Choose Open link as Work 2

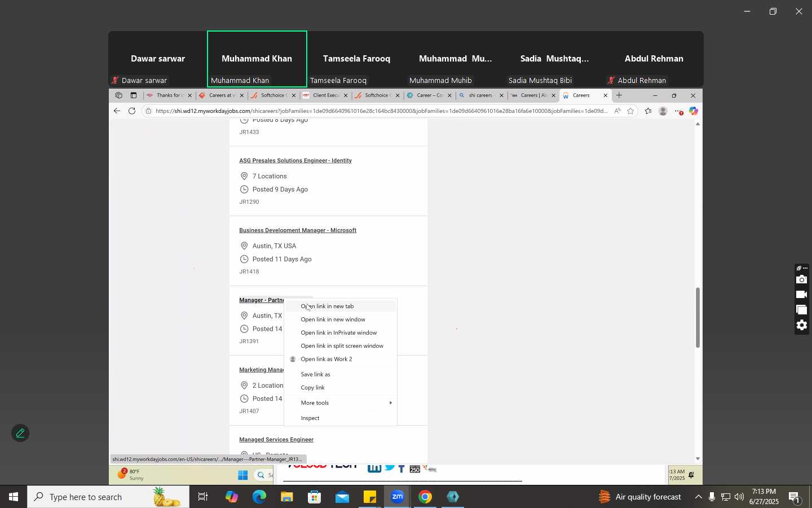click(341, 360)
